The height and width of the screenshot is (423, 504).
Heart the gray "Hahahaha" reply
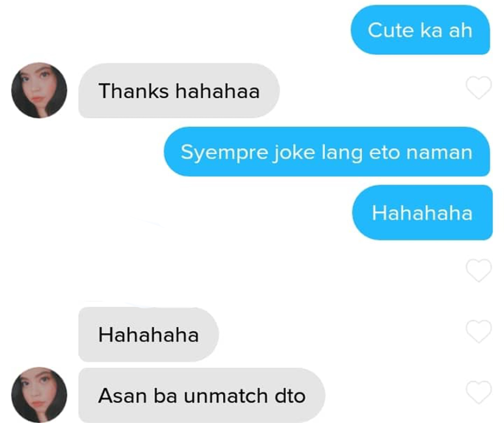(x=478, y=331)
